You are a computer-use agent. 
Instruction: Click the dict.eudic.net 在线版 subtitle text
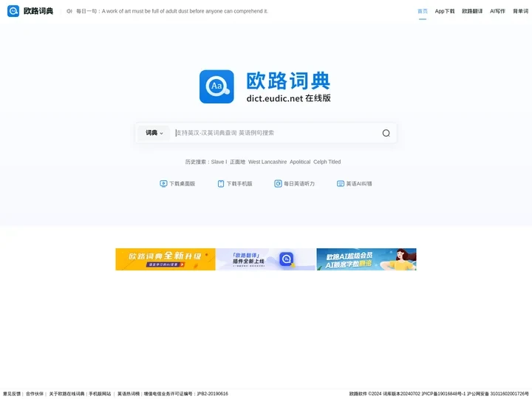pyautogui.click(x=288, y=98)
